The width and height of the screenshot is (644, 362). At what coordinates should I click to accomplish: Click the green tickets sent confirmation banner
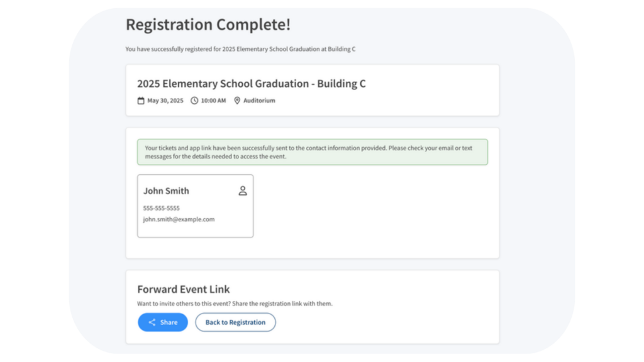[x=313, y=152]
